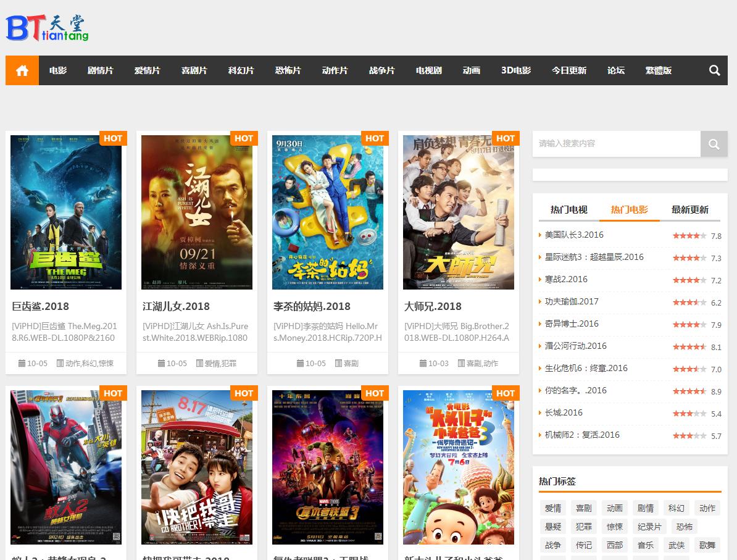Open the BT天堂 site logo
737x560 pixels.
point(47,28)
